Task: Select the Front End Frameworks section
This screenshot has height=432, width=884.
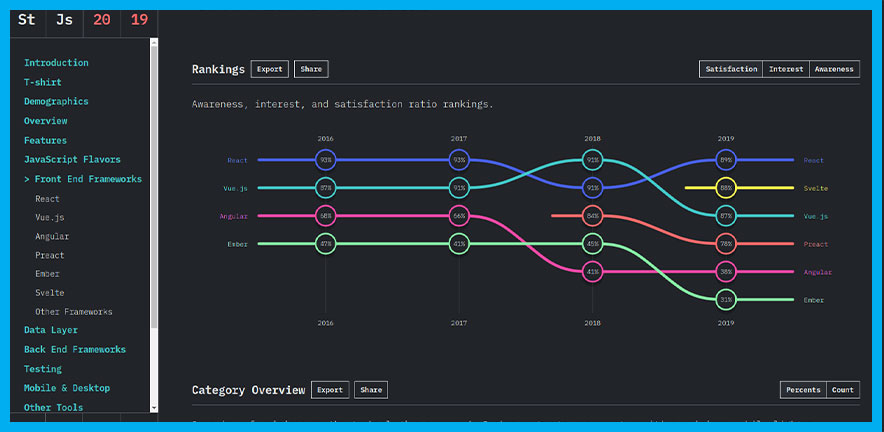Action: point(83,179)
